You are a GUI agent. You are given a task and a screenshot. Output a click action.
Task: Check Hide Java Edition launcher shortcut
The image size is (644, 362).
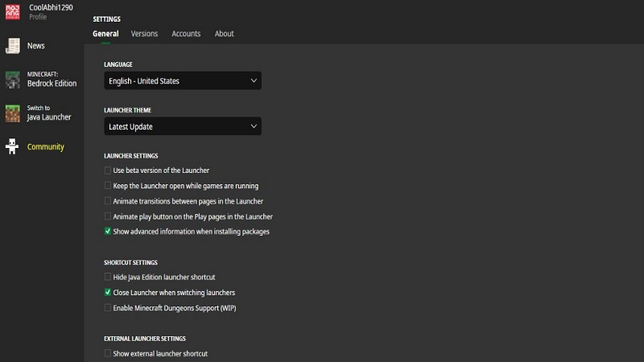coord(108,277)
